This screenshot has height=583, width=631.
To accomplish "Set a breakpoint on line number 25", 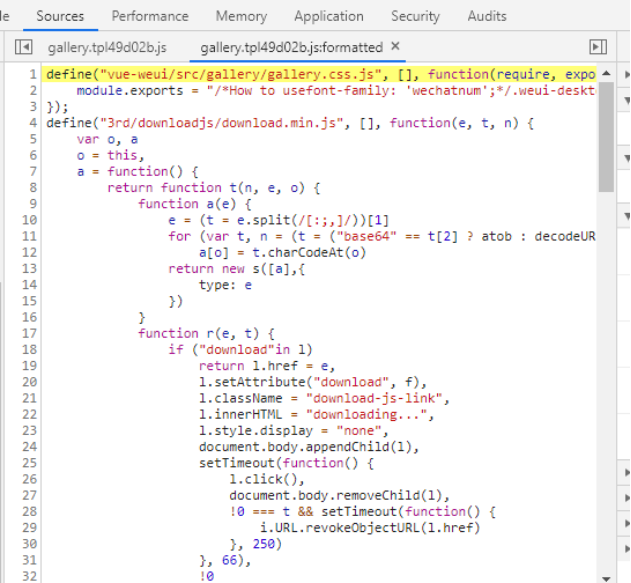I will (29, 463).
